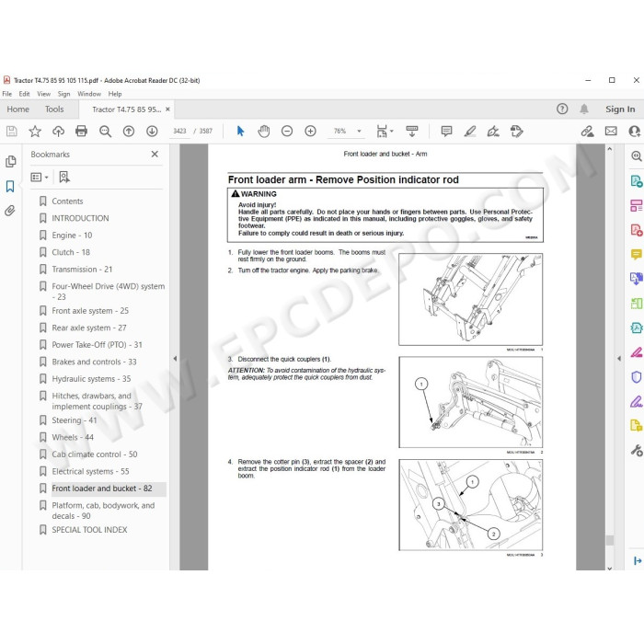Screen dimensions: 644x644
Task: Open Electrical systems - 55 bookmark
Action: pos(90,471)
